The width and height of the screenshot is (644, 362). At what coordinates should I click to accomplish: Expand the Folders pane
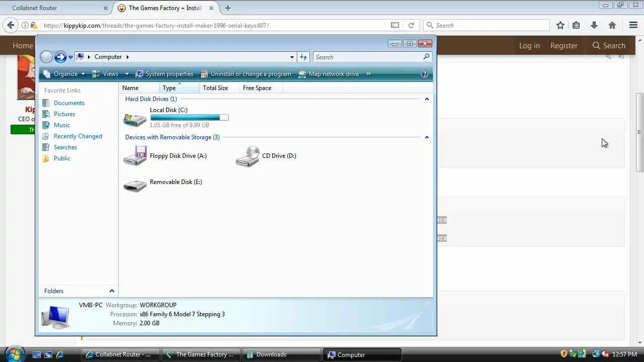[112, 291]
